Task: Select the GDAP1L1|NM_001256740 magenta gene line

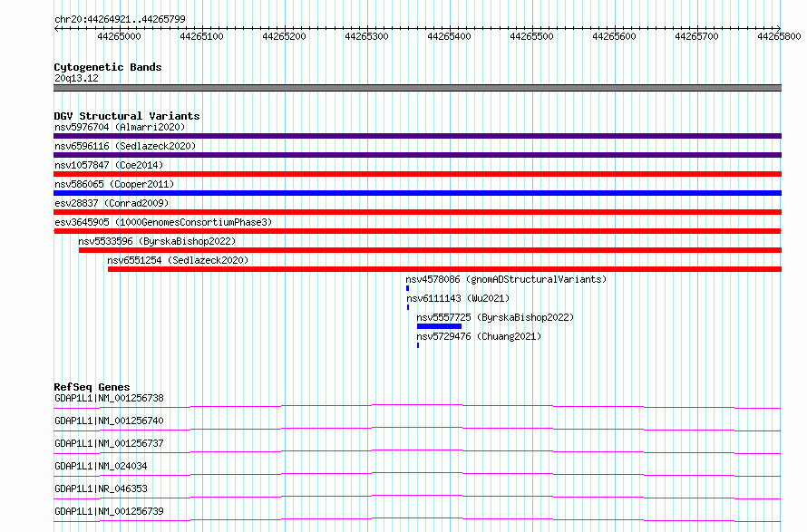Action: click(x=417, y=429)
